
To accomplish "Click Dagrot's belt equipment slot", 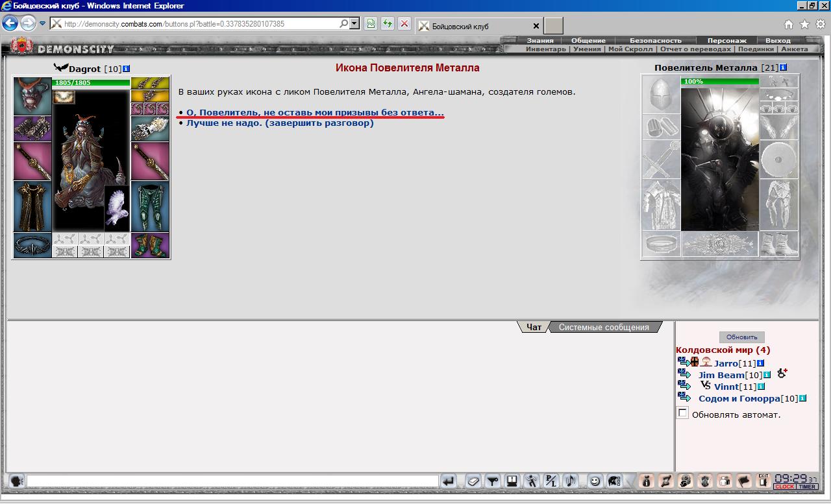I will pyautogui.click(x=32, y=245).
